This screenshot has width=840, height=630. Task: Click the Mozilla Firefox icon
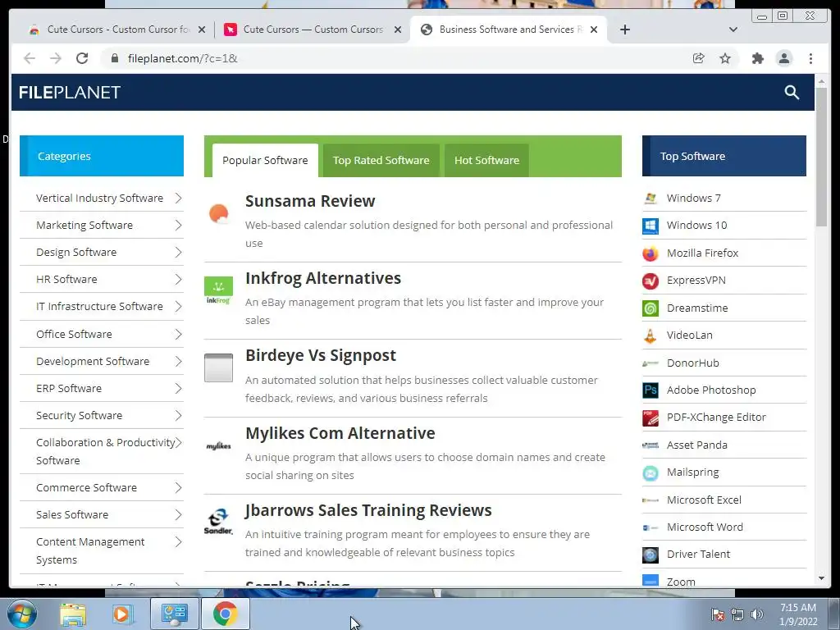click(651, 253)
